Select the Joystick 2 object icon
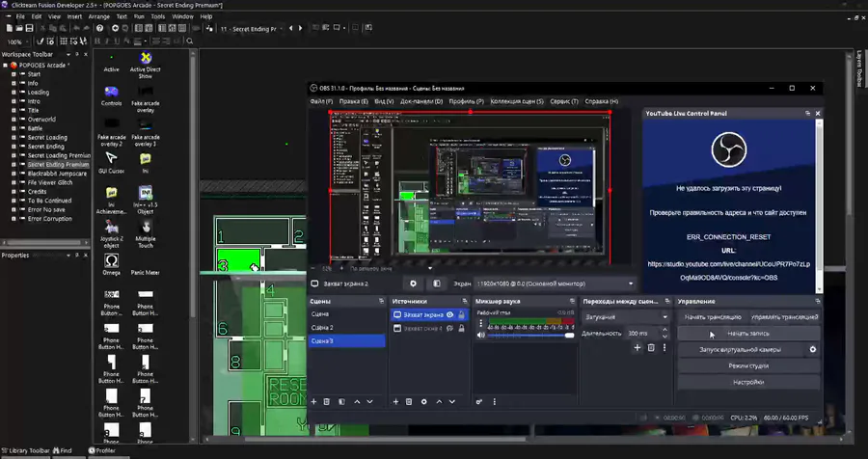 pyautogui.click(x=111, y=227)
